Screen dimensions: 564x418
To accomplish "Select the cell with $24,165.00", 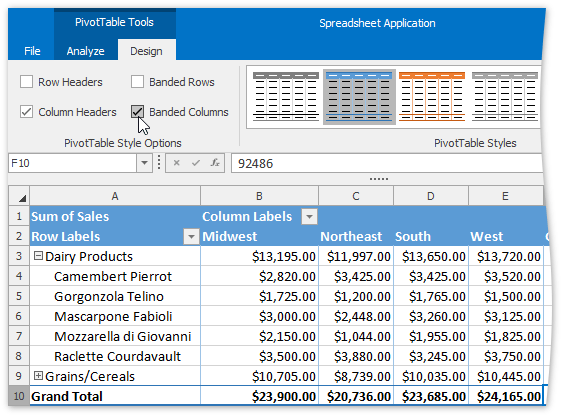I will 505,396.
